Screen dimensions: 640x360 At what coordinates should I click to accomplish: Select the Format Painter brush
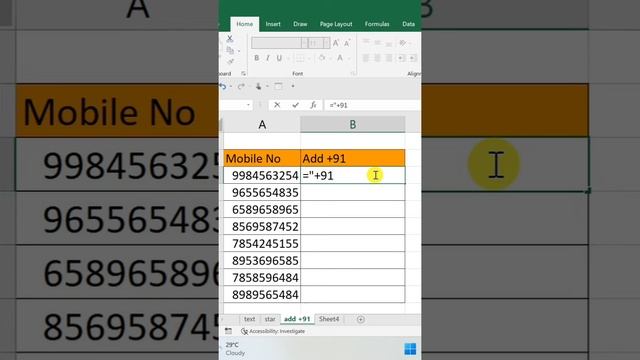(x=230, y=61)
